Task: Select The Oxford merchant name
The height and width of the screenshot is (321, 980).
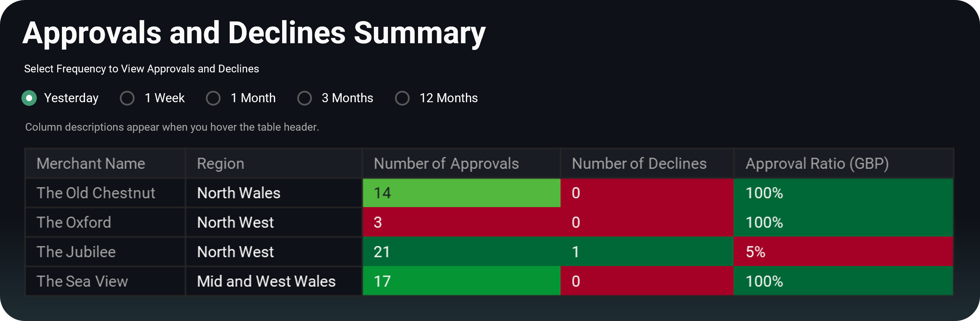Action: click(74, 222)
